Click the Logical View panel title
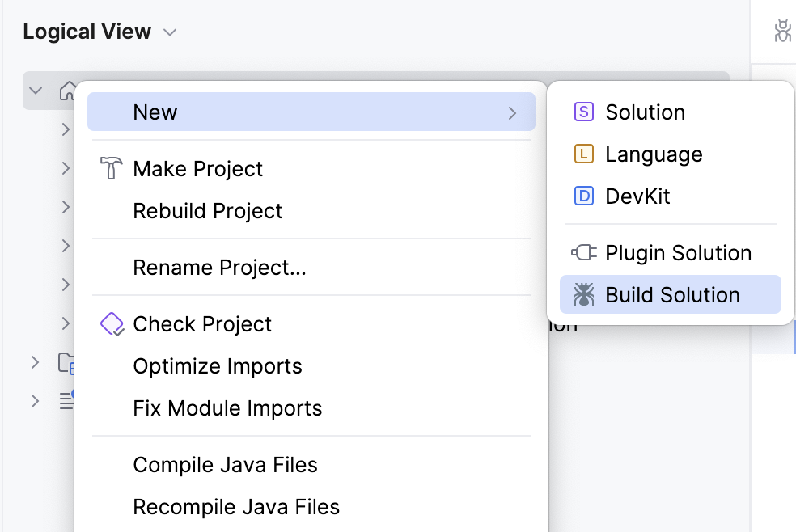This screenshot has height=532, width=796. click(87, 32)
